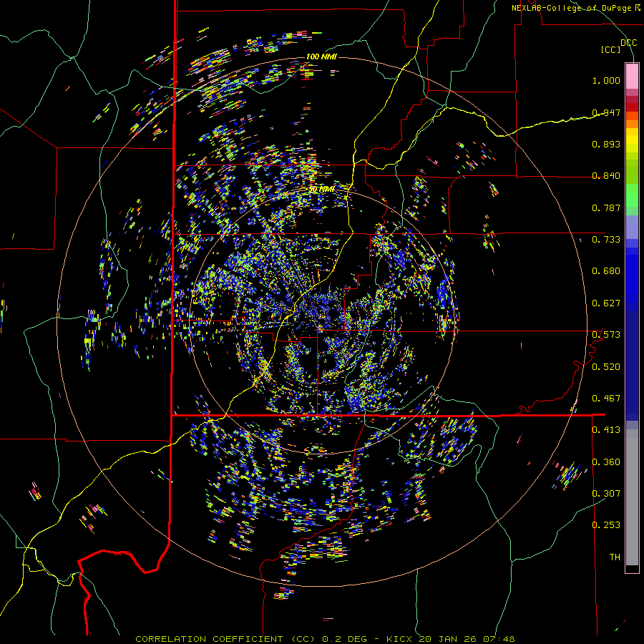The height and width of the screenshot is (644, 644).
Task: Pick the lavender swatch above 0.733
Action: (632, 228)
